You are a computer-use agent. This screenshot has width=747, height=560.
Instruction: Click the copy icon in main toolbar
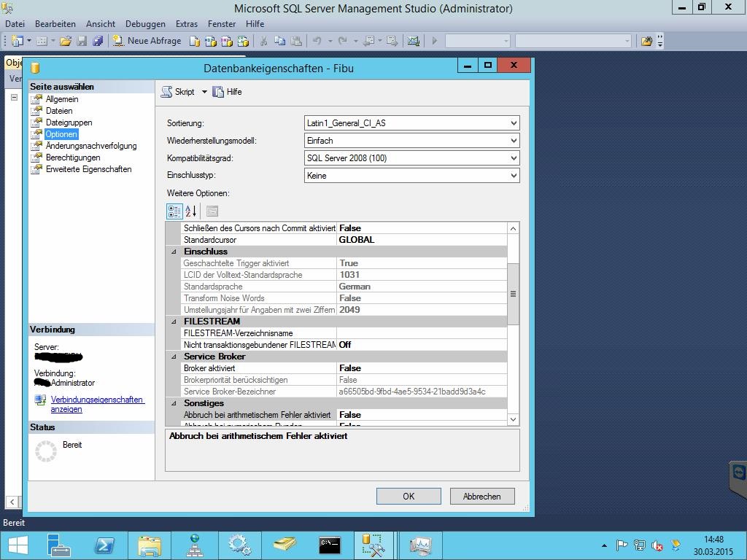[x=279, y=41]
